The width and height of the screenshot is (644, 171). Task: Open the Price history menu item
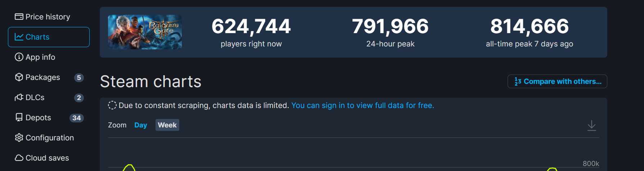pos(48,17)
